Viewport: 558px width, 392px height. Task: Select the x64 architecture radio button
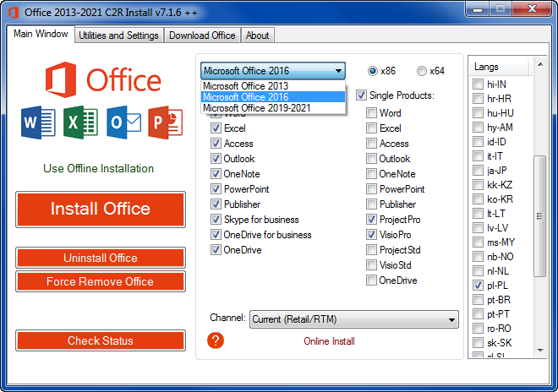coord(421,71)
